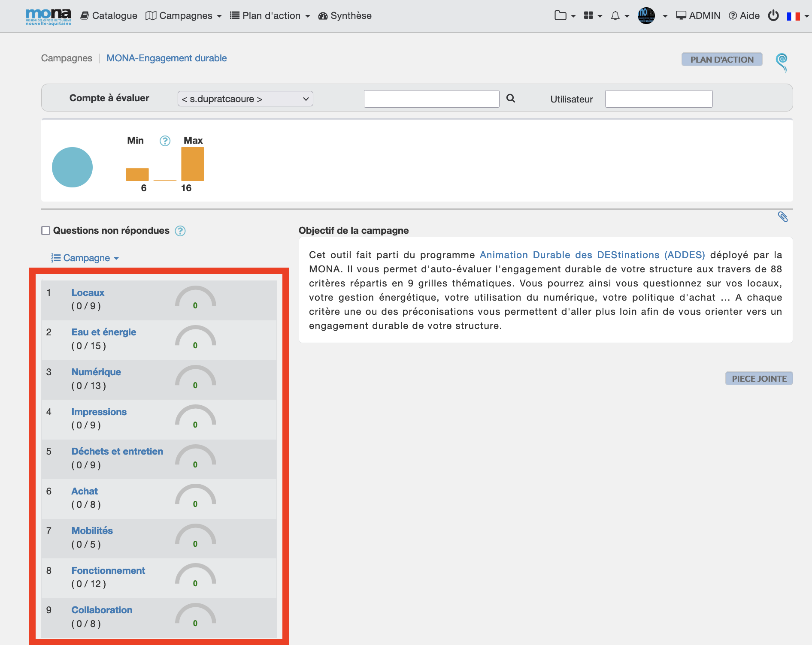
Task: Click the help icon between Min and Max
Action: pos(165,141)
